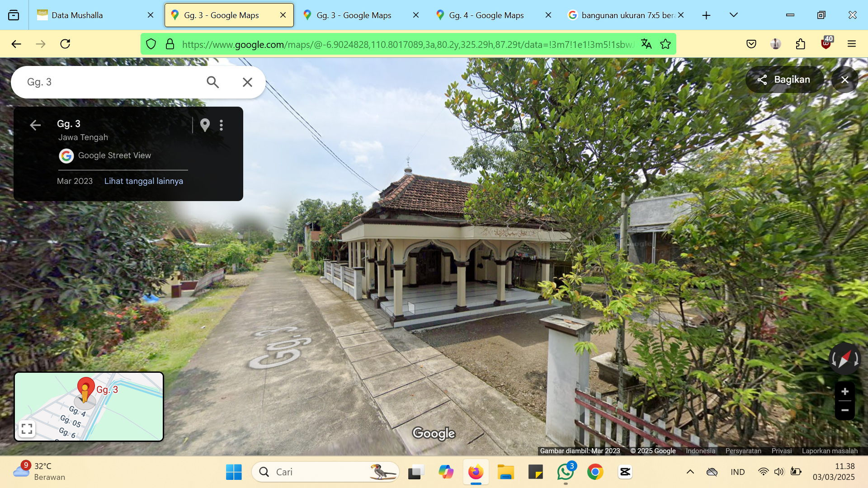Zoom in with the plus button
This screenshot has width=868, height=488.
click(845, 391)
